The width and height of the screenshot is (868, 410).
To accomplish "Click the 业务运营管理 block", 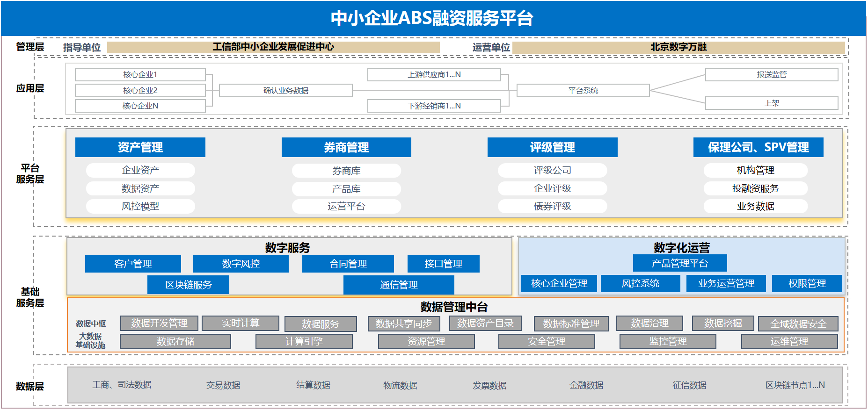I will click(x=726, y=283).
